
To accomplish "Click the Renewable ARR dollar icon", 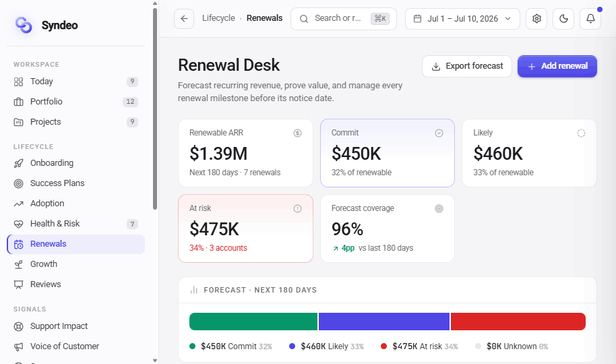I will pyautogui.click(x=297, y=133).
